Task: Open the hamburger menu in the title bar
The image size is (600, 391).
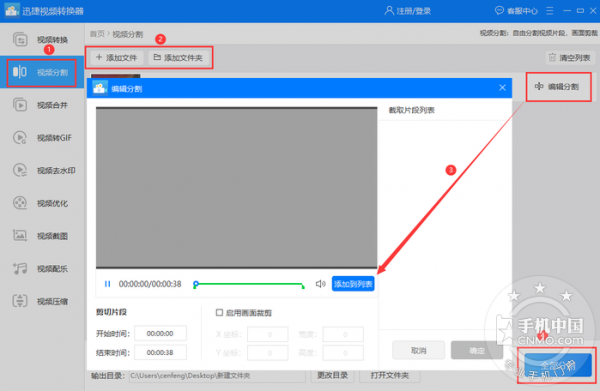Action: (550, 11)
